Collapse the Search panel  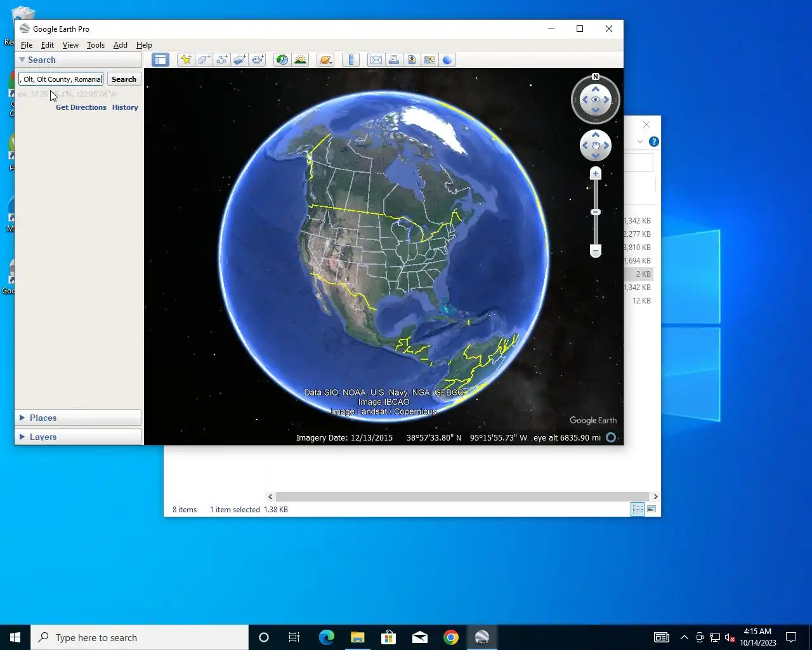[22, 60]
